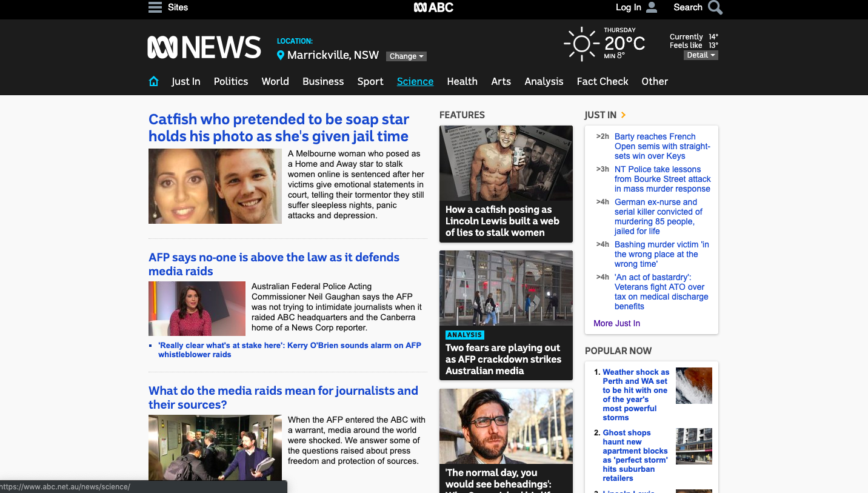868x493 pixels.
Task: Click the location pin icon beside Marrickville
Action: tap(281, 55)
